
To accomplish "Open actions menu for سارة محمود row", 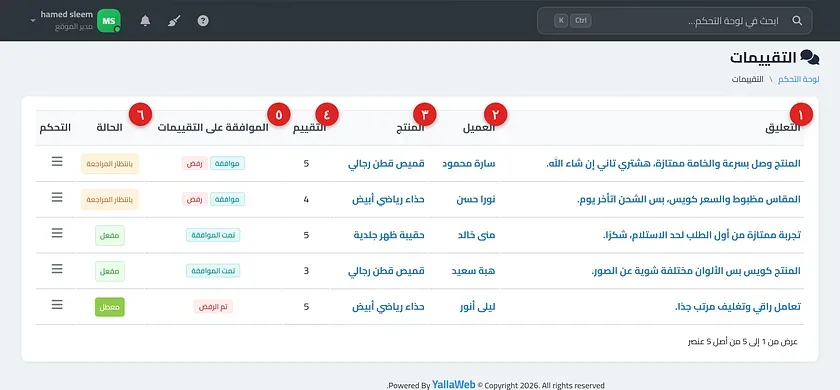I will point(57,161).
